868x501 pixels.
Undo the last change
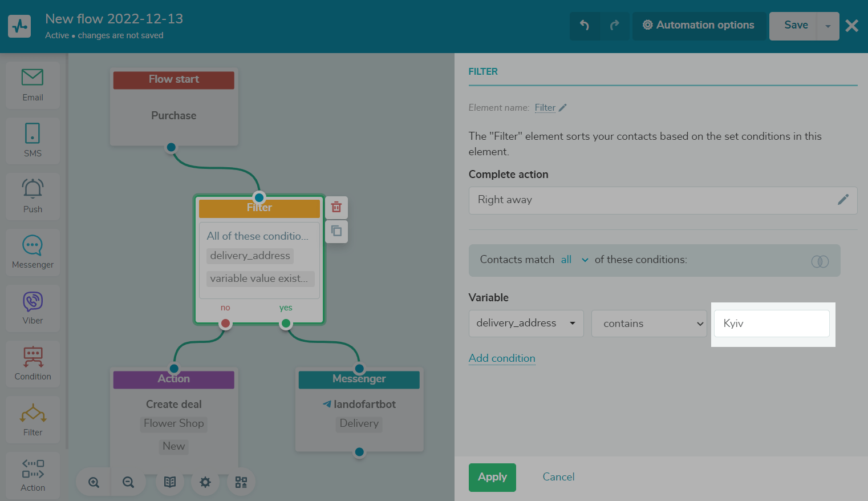click(x=585, y=26)
